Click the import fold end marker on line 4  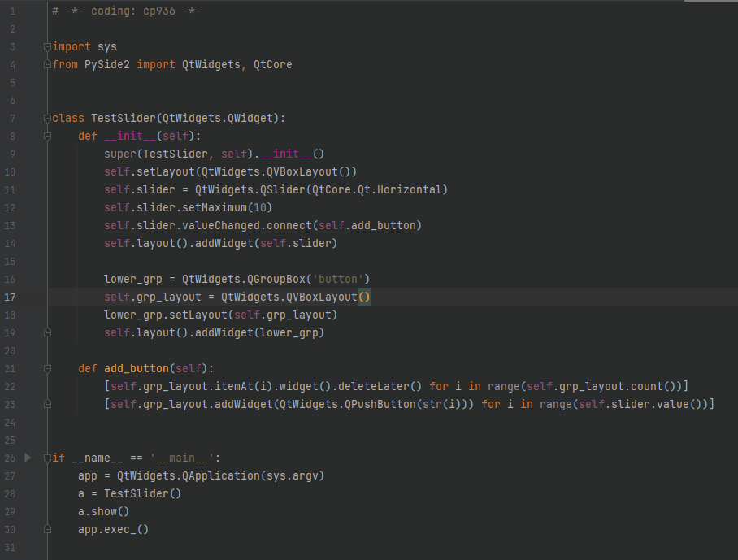point(48,64)
